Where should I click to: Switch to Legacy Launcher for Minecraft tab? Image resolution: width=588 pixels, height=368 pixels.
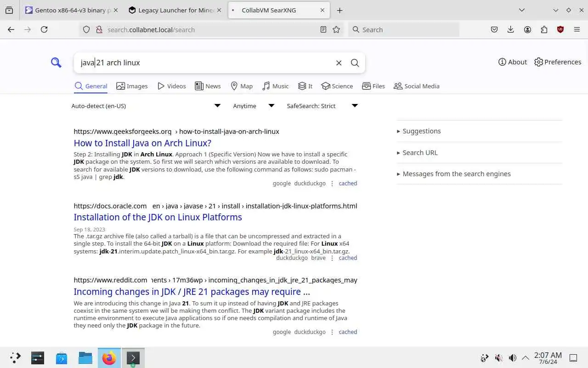pos(175,10)
